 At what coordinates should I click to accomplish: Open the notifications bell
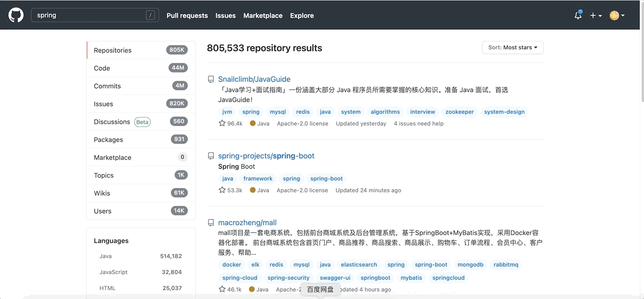tap(578, 15)
